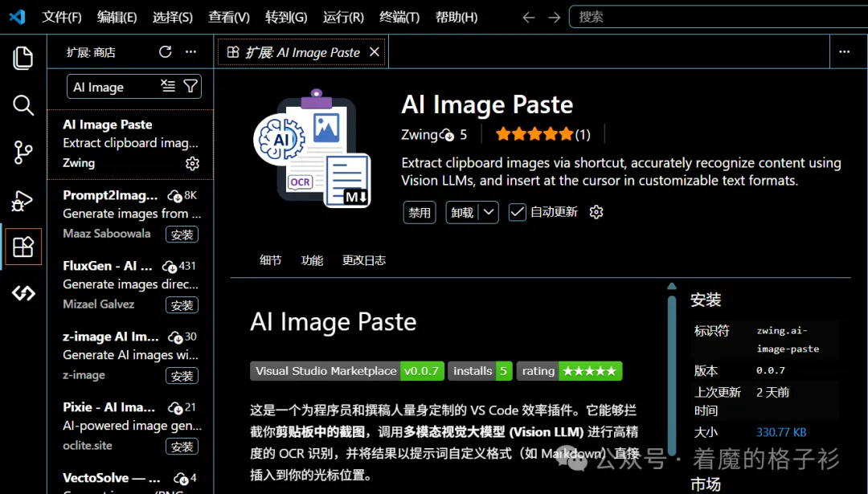
Task: Install the FluxGen extension
Action: click(x=182, y=305)
